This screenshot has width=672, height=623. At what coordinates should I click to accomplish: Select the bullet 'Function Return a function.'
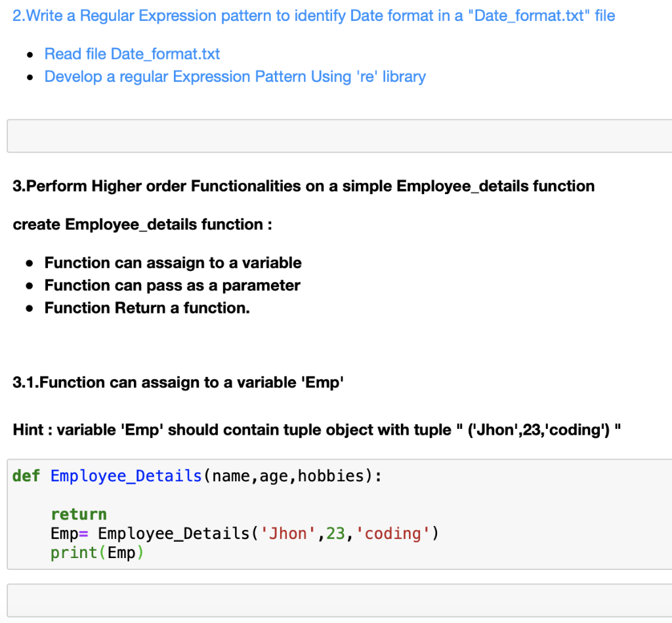[x=147, y=308]
